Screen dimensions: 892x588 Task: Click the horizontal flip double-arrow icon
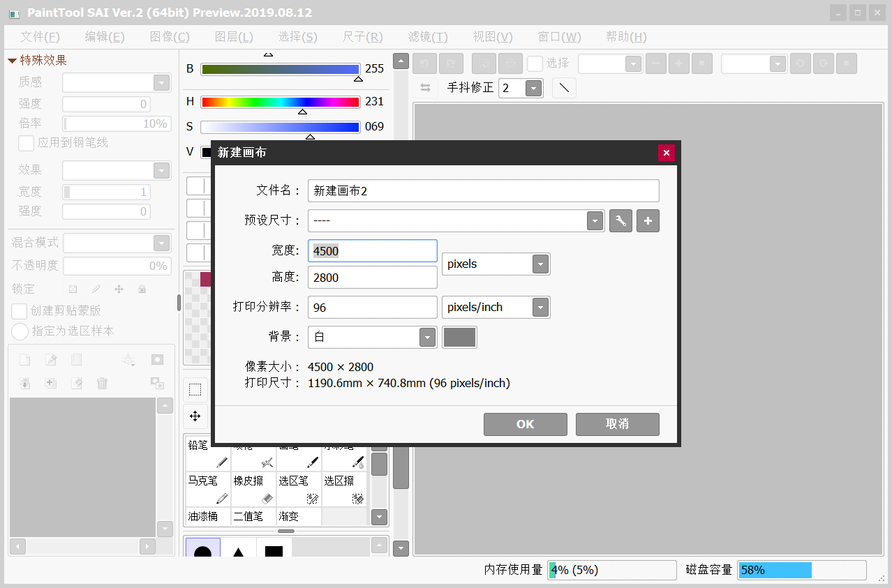click(x=425, y=88)
